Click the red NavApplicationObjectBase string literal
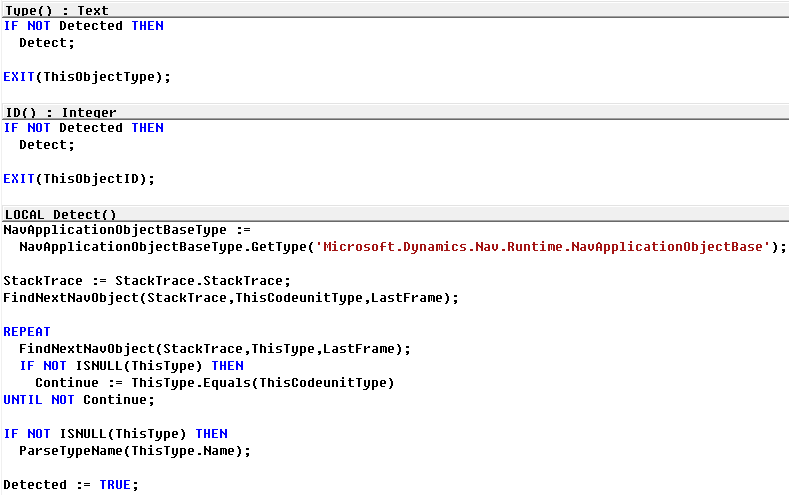The image size is (789, 495). click(543, 247)
